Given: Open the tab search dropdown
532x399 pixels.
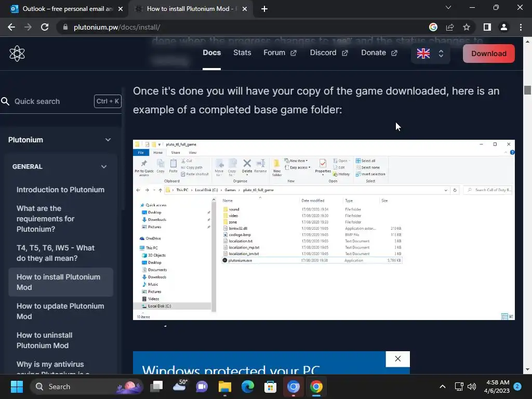Looking at the screenshot, I should click(x=448, y=7).
